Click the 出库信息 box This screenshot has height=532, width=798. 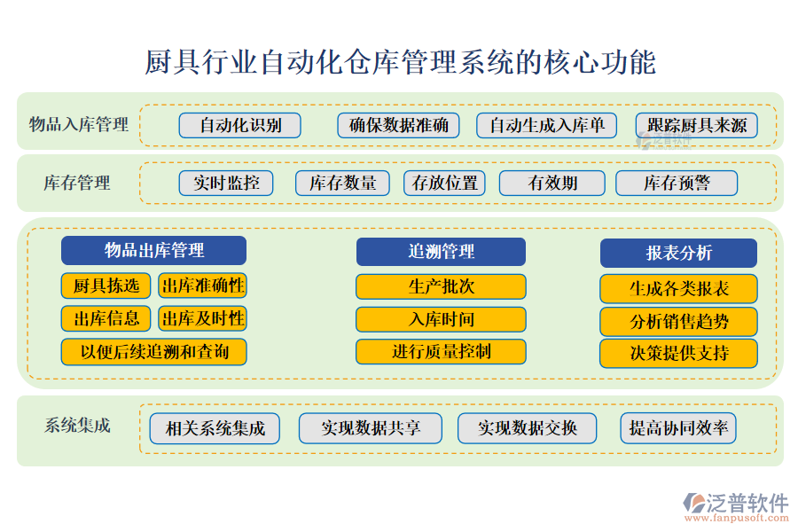coord(106,318)
